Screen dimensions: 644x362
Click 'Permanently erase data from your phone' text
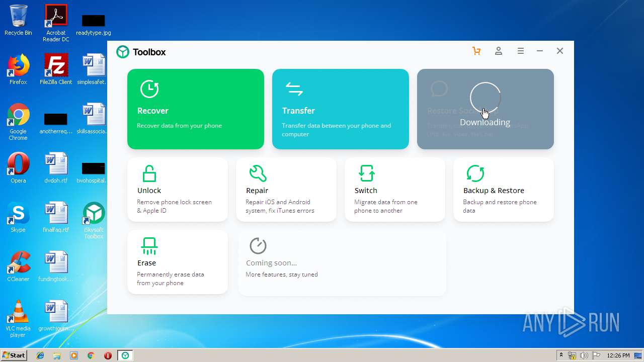pos(171,279)
